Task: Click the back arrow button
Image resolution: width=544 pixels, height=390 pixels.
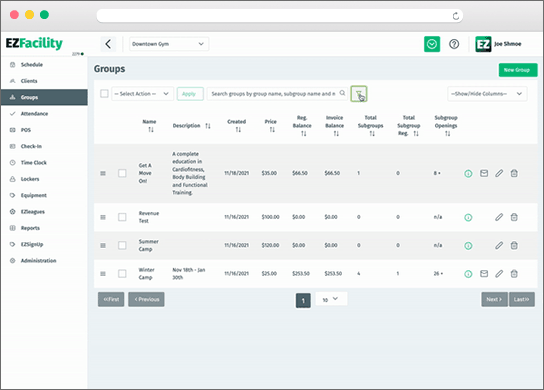Action: (x=108, y=44)
